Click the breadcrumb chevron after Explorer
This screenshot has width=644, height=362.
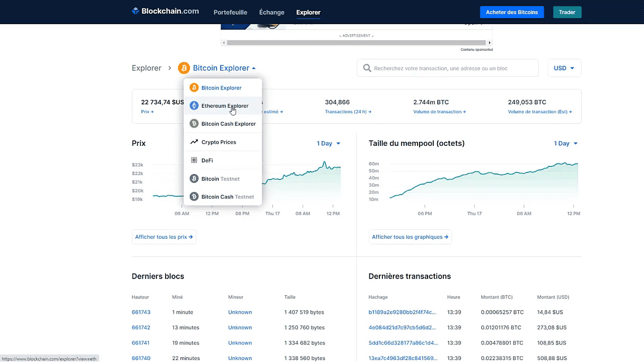pos(170,68)
